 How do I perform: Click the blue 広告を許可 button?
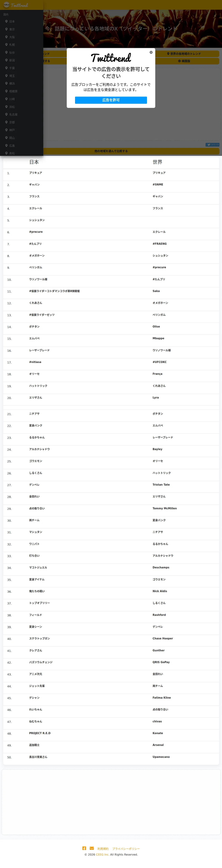111,100
